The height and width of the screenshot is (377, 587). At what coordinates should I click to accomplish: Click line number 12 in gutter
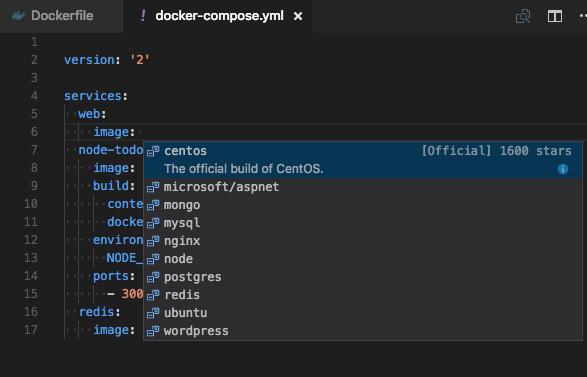tap(31, 240)
